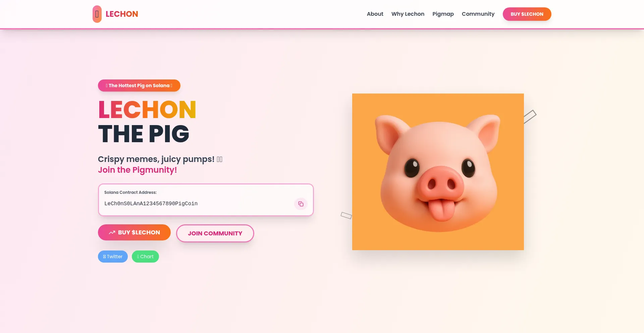Click the floating rectangle decoration near the pig's ear
Image resolution: width=644 pixels, height=333 pixels.
tap(530, 117)
